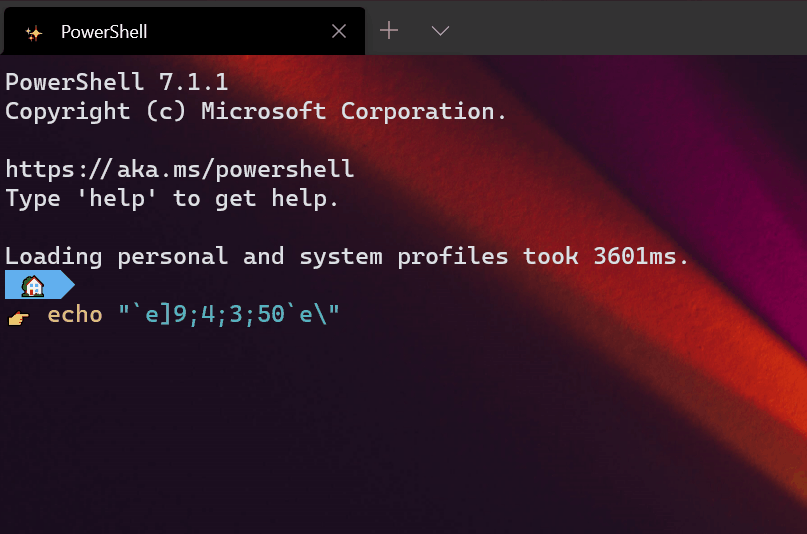This screenshot has width=807, height=534.
Task: Click the Loading personal and system text
Action: click(194, 257)
